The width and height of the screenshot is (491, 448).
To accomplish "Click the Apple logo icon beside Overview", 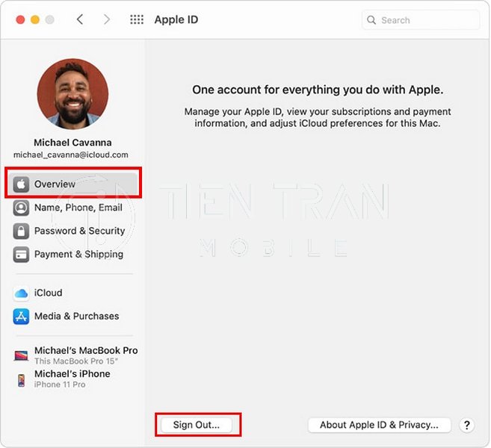I will 21,184.
